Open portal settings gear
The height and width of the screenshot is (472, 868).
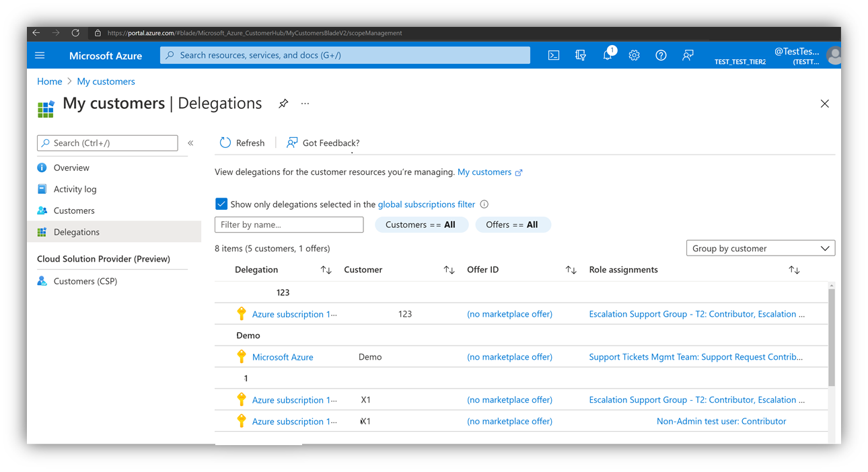tap(634, 56)
